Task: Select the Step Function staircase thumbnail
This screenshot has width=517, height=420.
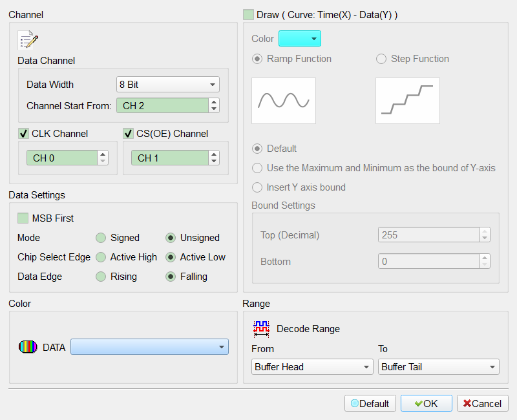Action: (408, 101)
